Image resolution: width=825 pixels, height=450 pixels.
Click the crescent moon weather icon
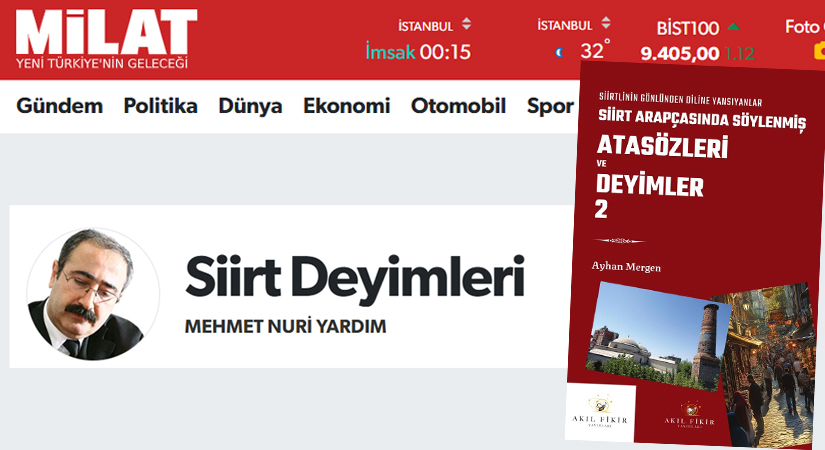[x=559, y=52]
